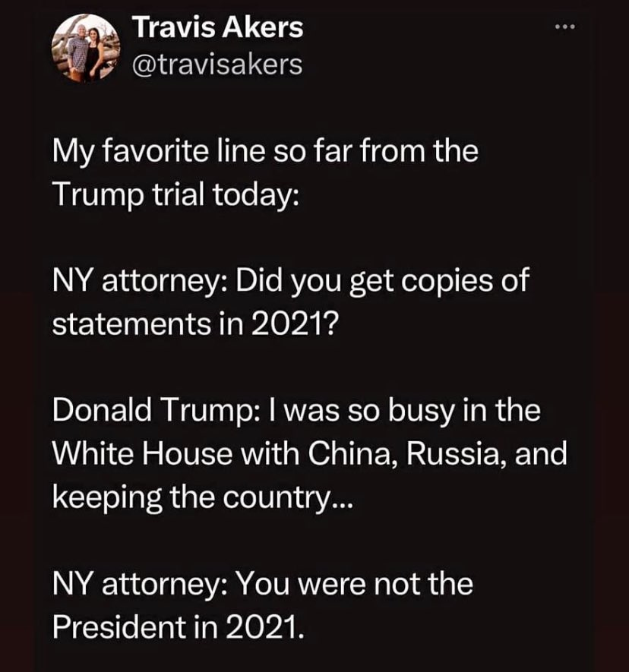This screenshot has width=629, height=672.
Task: Open the @travisakers handle link
Action: (218, 65)
